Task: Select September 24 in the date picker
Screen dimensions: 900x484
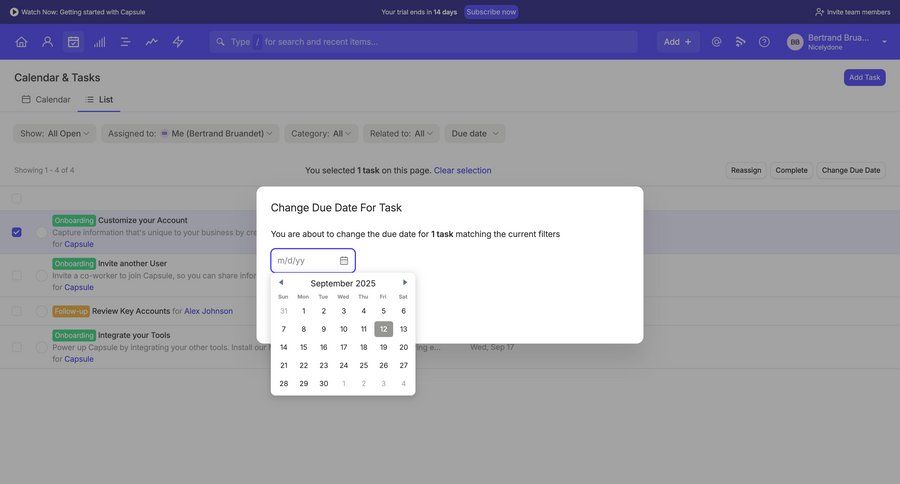Action: [x=344, y=365]
